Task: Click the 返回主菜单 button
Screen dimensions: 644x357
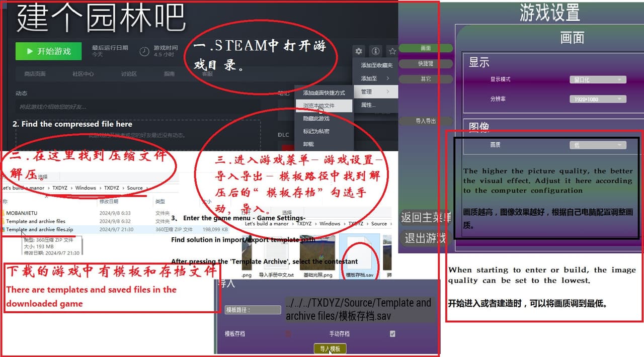Action: tap(425, 218)
